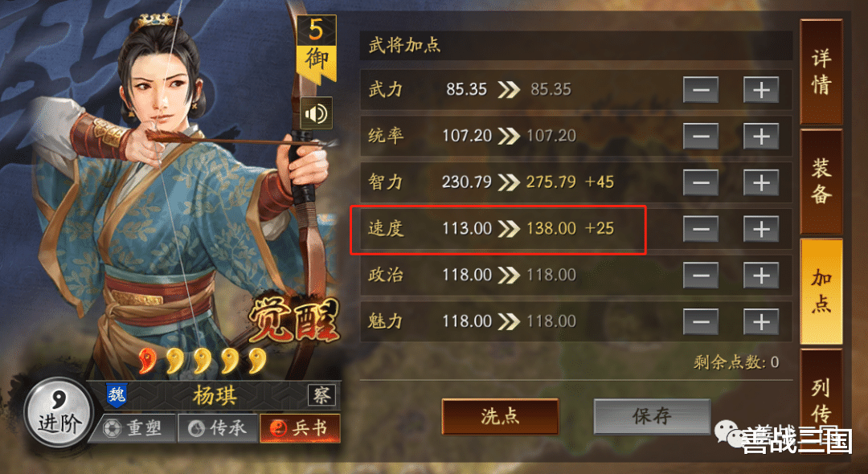Play the general's voice via speaker icon
The image size is (868, 474).
click(x=316, y=113)
